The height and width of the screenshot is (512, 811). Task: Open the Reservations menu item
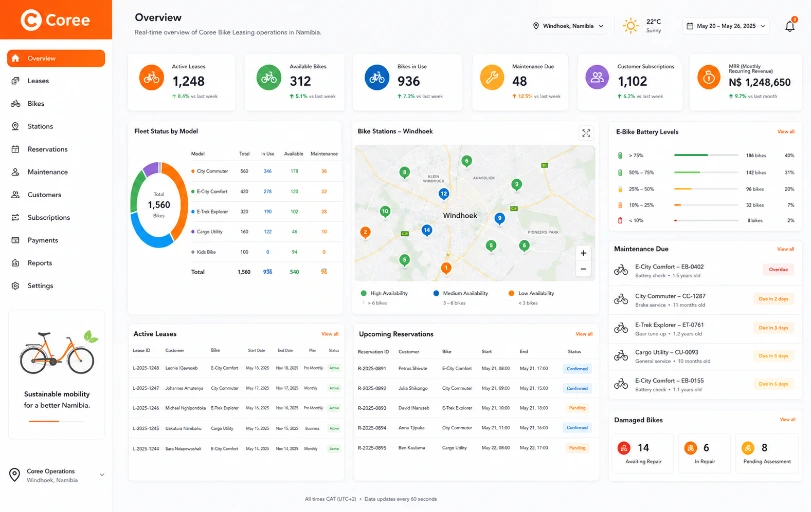pyautogui.click(x=56, y=149)
